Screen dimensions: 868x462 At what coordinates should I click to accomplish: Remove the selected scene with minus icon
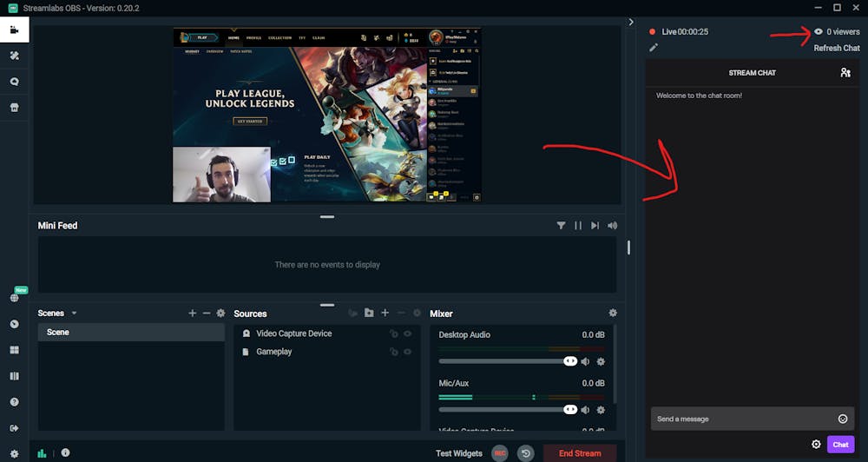[x=207, y=313]
